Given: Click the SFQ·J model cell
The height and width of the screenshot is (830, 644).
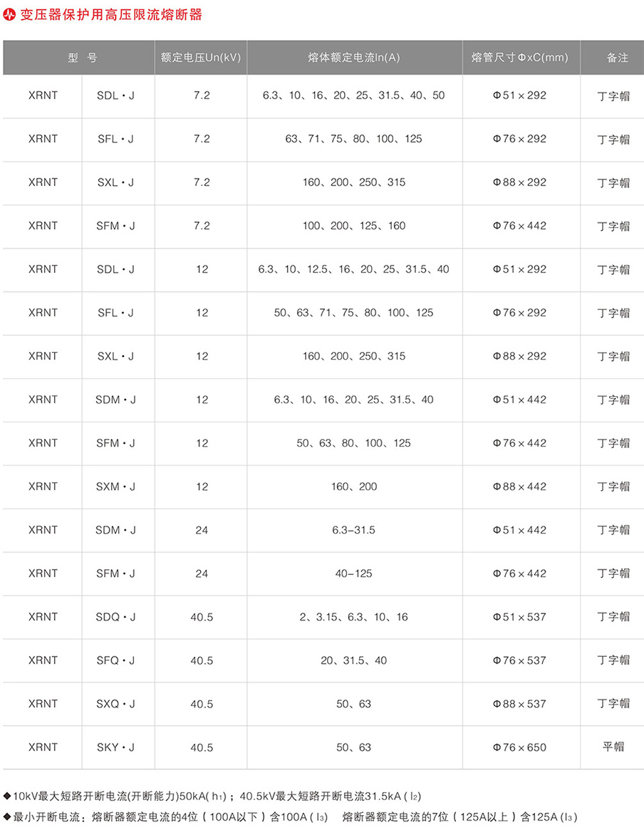Looking at the screenshot, I should (115, 660).
